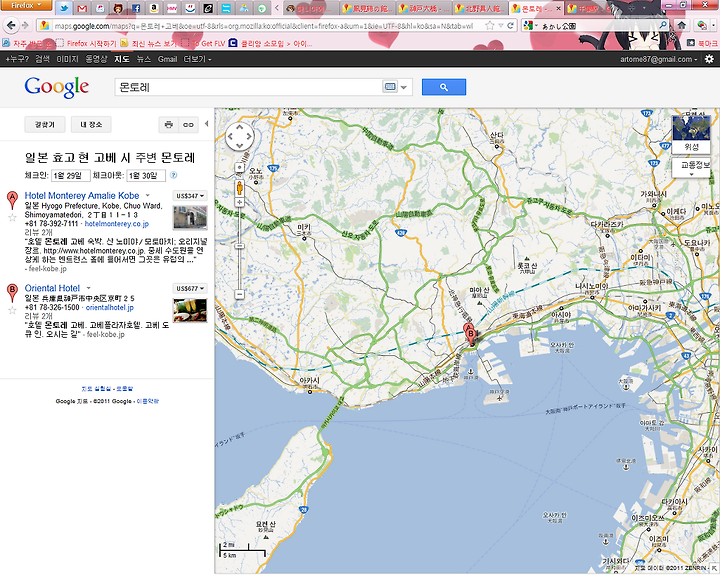720x575 pixels.
Task: Open the Firefox menu button
Action: coord(26,5)
